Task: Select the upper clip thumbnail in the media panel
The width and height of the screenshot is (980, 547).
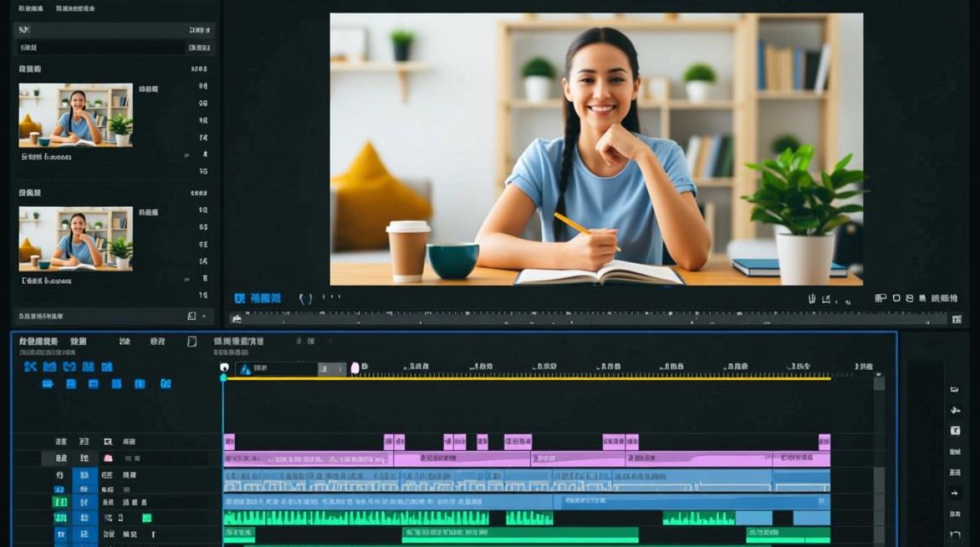Action: pos(76,115)
